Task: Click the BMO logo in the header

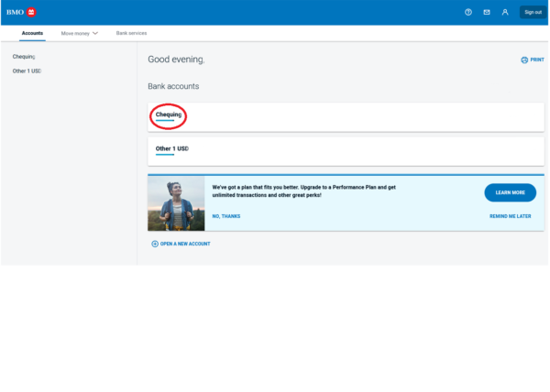Action: pyautogui.click(x=21, y=12)
